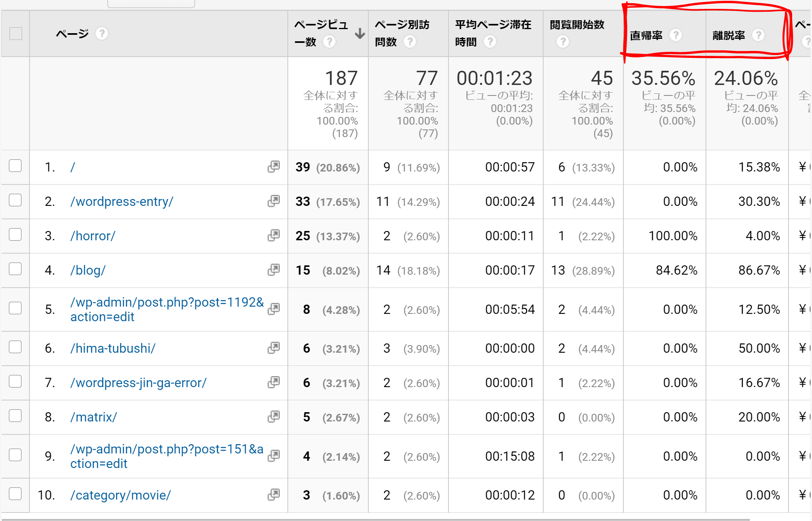Check the box for /hima-tubushi/ row
This screenshot has width=812, height=521.
point(15,347)
